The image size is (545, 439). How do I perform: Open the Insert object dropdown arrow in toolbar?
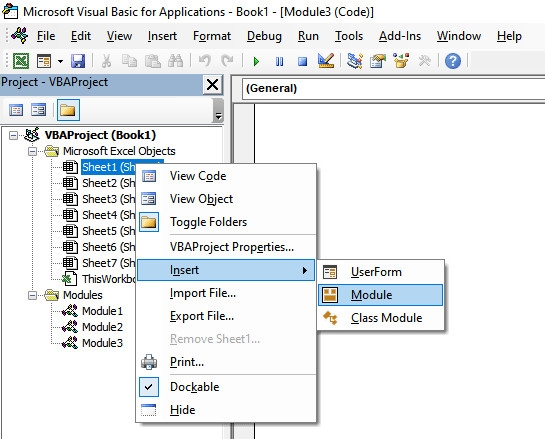click(x=60, y=62)
